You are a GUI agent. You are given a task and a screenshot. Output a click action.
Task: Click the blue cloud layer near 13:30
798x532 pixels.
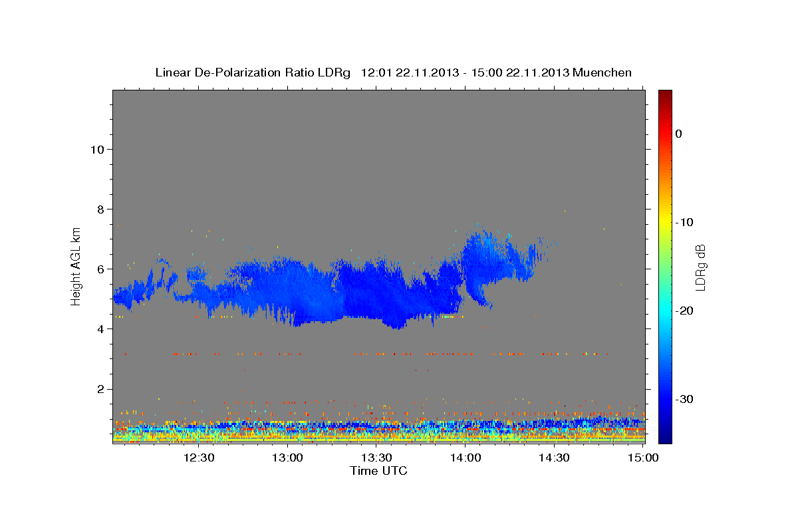click(376, 293)
